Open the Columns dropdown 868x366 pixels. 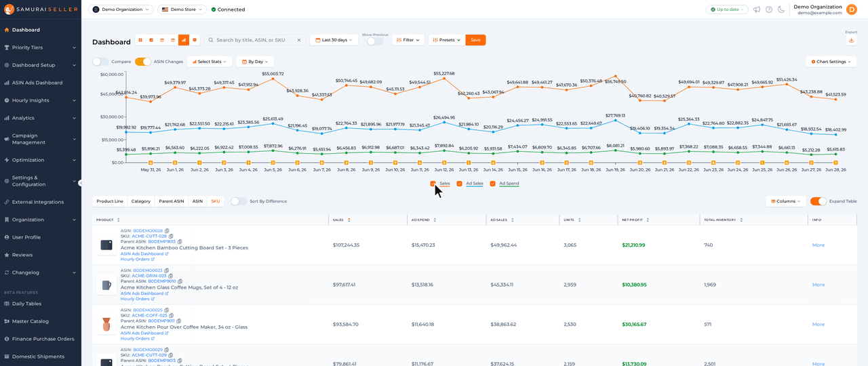coord(786,201)
